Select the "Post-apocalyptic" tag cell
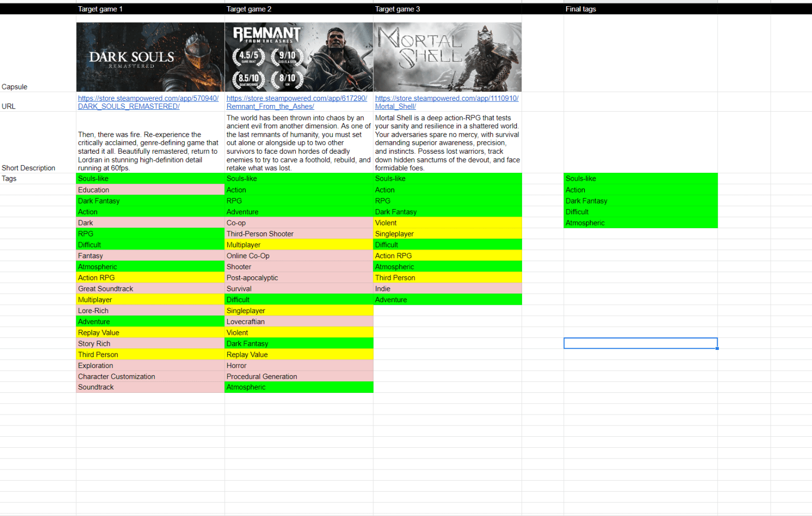The width and height of the screenshot is (812, 516). click(x=299, y=278)
